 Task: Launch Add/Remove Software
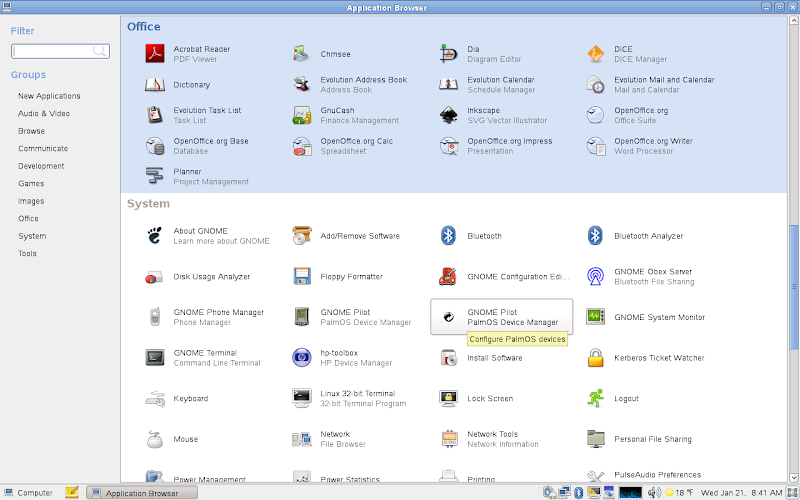click(x=346, y=236)
